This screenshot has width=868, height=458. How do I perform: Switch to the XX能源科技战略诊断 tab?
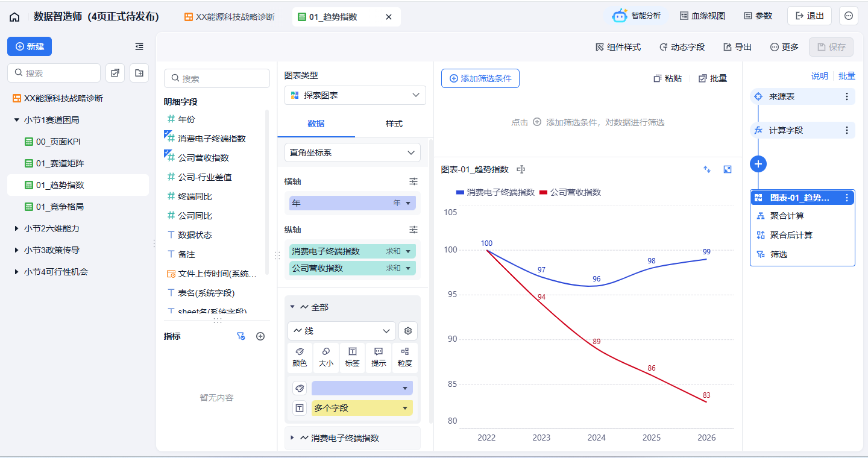229,17
